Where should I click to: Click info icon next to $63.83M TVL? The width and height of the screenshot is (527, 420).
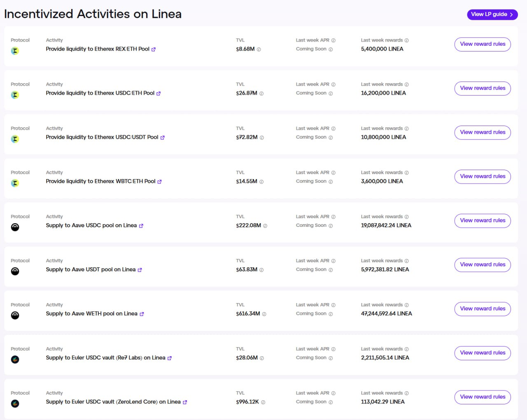tap(261, 270)
